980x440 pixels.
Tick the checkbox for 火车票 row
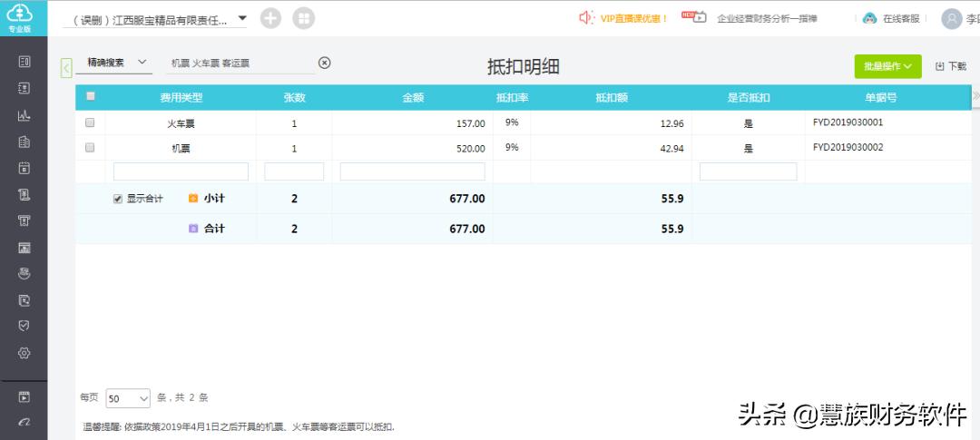point(90,122)
